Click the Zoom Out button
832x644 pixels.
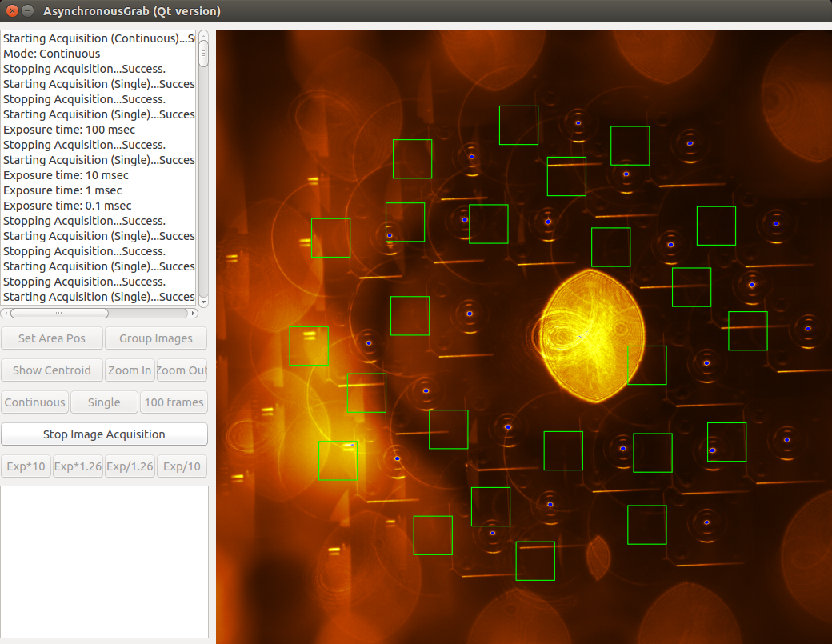(x=182, y=370)
